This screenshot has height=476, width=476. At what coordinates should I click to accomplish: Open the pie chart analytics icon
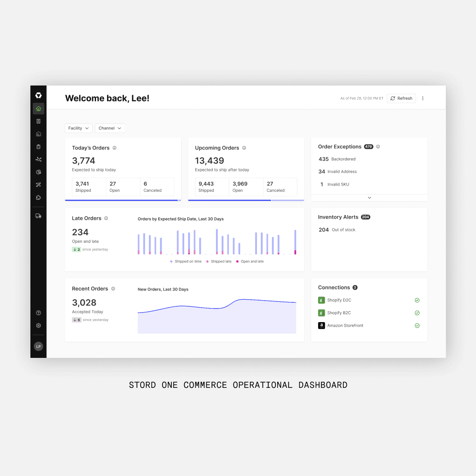click(38, 172)
